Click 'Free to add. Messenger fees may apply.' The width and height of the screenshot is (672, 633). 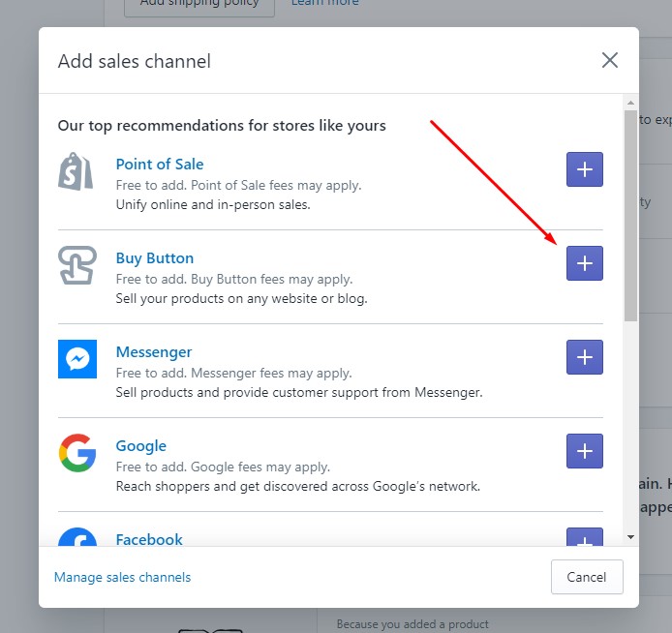[x=233, y=373]
